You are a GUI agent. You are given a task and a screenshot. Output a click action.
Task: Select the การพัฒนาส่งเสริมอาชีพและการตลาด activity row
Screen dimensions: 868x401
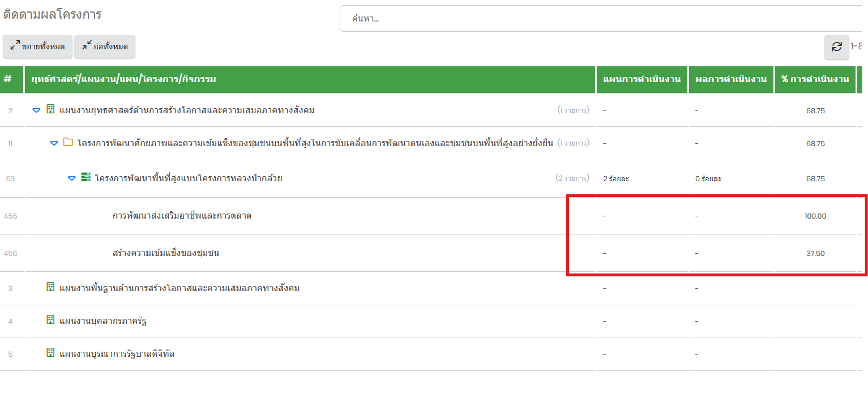coord(182,216)
